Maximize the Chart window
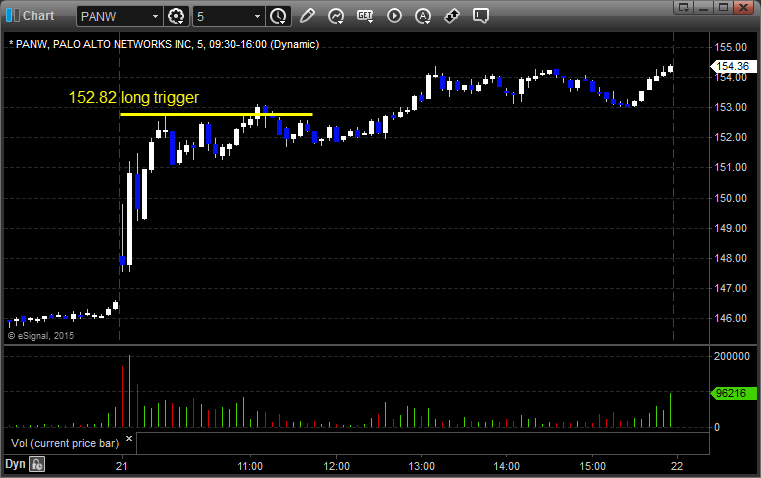This screenshot has width=761, height=478. tap(723, 7)
